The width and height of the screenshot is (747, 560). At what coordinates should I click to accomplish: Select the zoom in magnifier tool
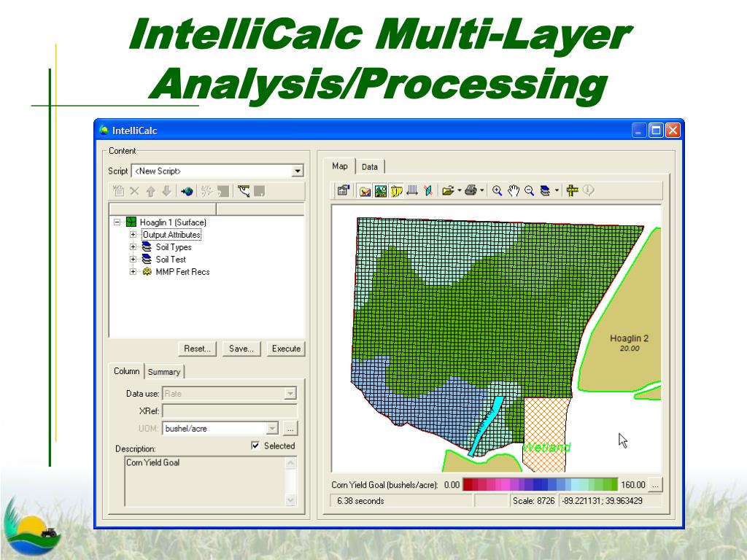(497, 191)
